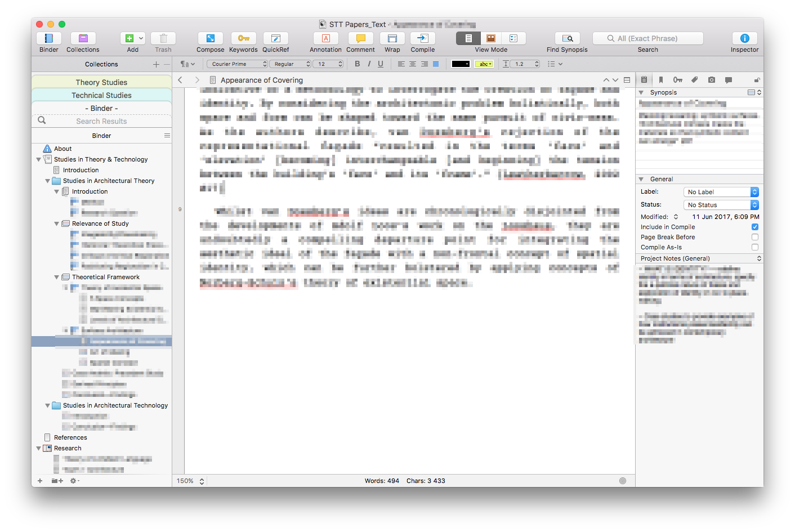Select References in the binder
Viewport: 795px width, 532px height.
click(x=70, y=437)
